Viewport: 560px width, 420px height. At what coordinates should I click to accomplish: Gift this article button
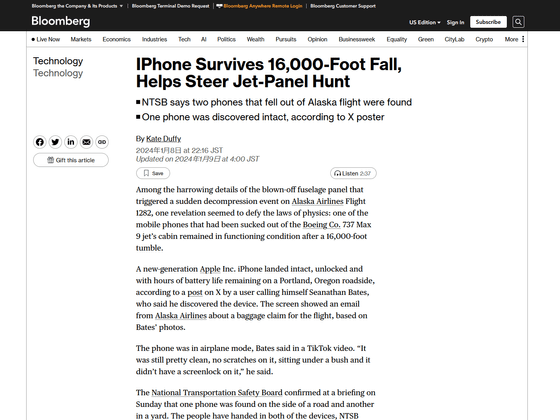click(x=71, y=160)
